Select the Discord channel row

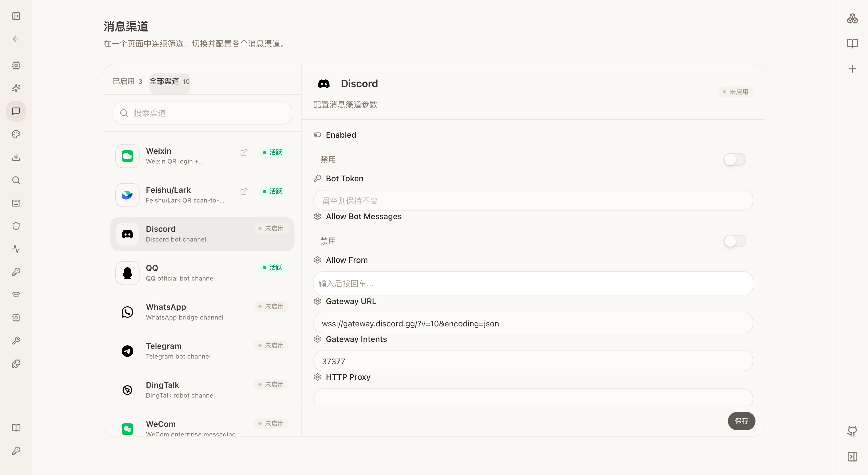202,234
